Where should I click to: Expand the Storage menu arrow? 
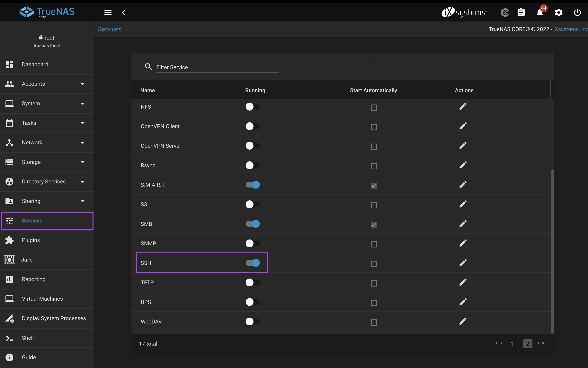(83, 162)
